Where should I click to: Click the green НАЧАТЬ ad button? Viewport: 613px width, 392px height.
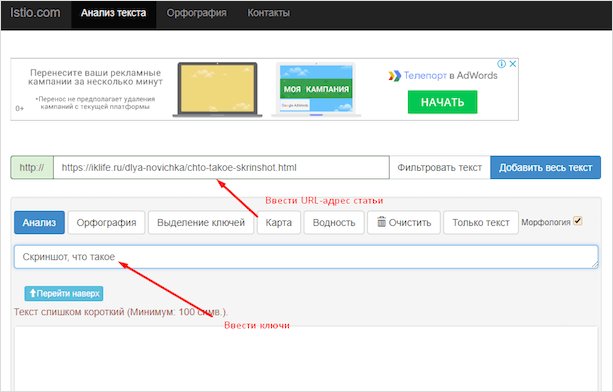442,102
